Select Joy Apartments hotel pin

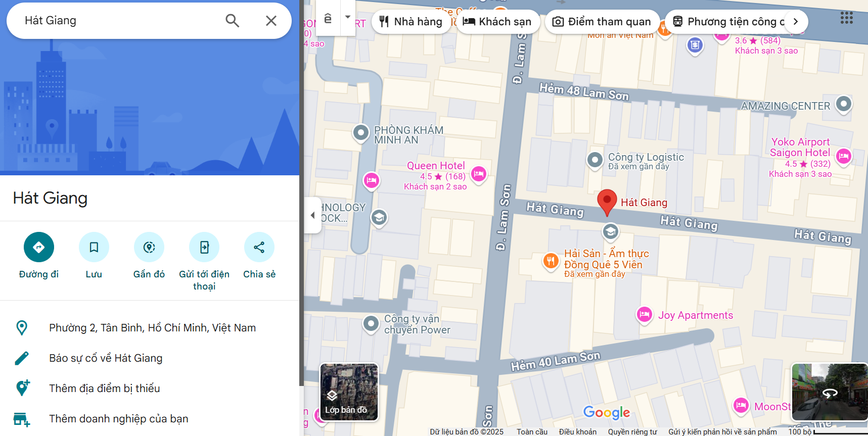[x=644, y=315]
